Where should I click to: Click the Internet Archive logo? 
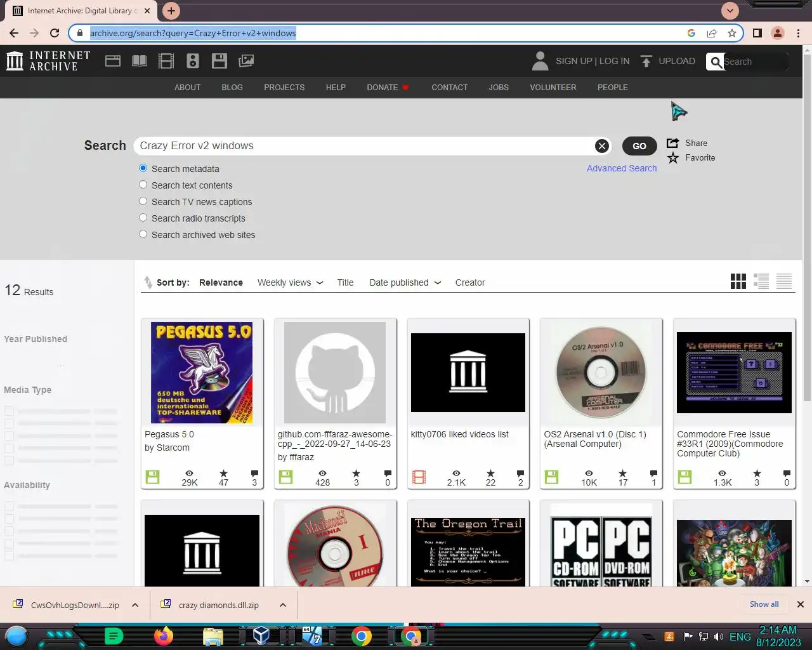pyautogui.click(x=48, y=61)
